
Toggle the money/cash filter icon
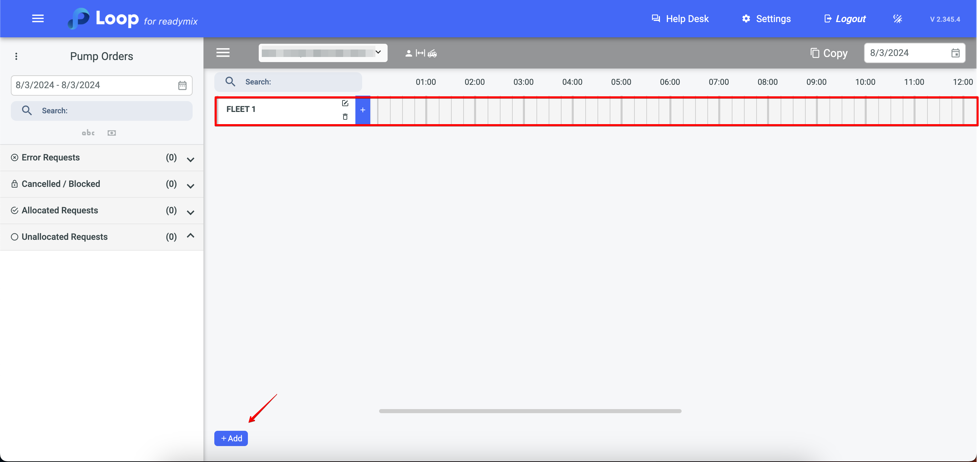(112, 133)
